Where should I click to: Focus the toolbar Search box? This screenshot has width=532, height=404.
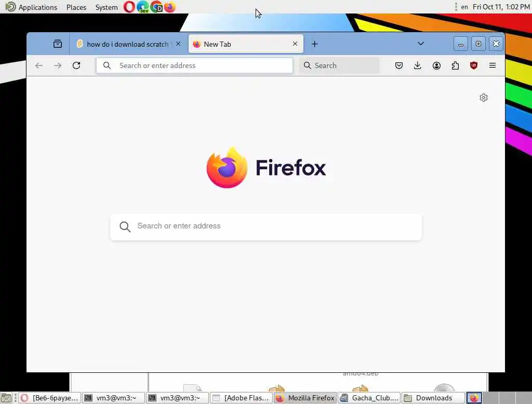pos(339,65)
